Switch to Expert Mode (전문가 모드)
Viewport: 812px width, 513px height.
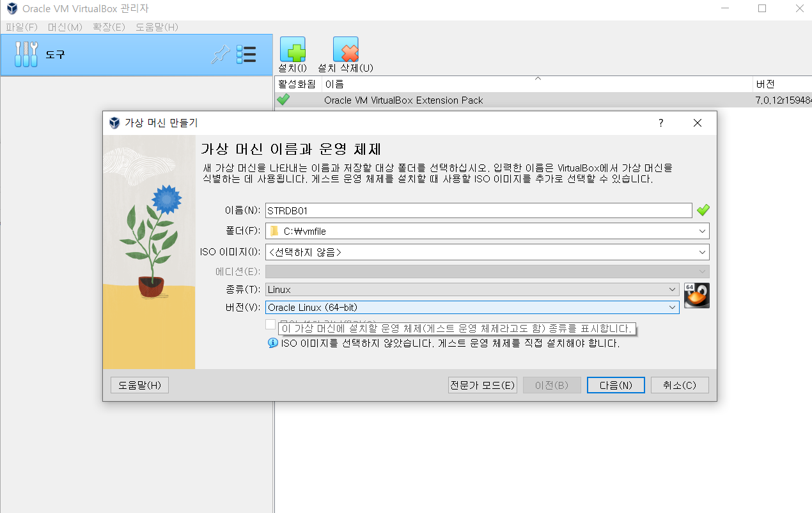pos(483,385)
